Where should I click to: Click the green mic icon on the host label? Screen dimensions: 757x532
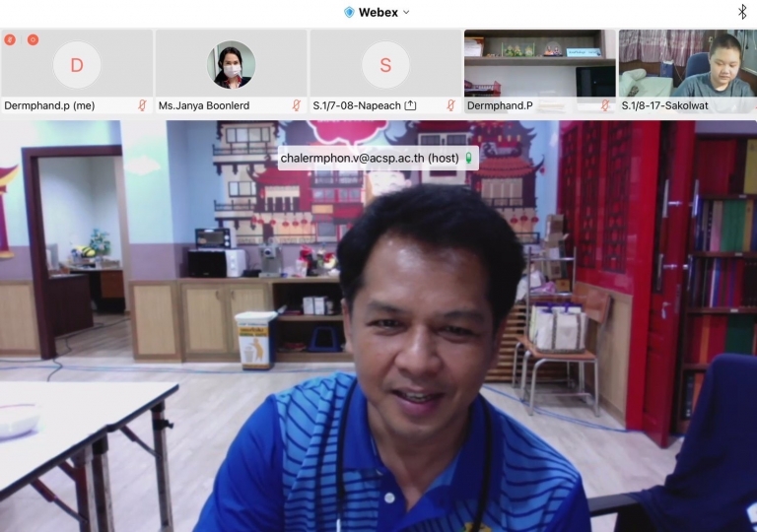click(x=468, y=158)
